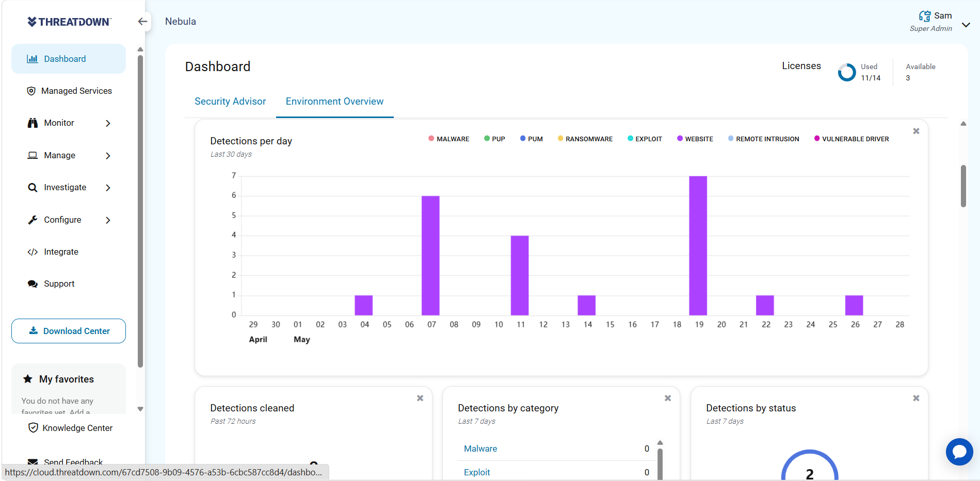
Task: Toggle the WEBSITE legend series
Action: pos(695,139)
